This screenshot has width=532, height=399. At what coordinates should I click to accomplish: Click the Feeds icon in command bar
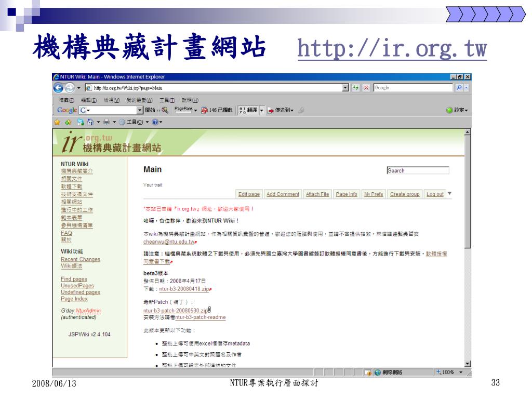pyautogui.click(x=81, y=122)
